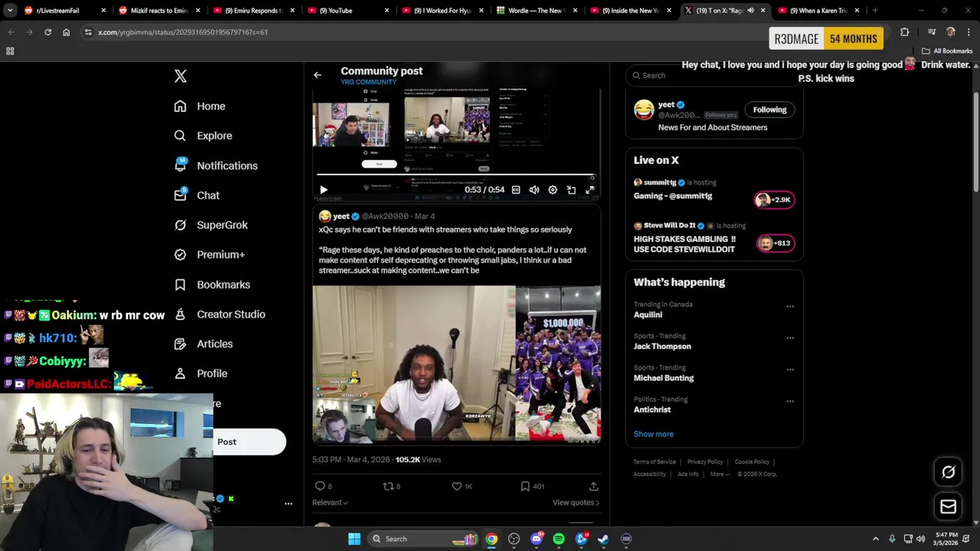Image resolution: width=980 pixels, height=551 pixels.
Task: Open the X logo home link
Action: 181,76
